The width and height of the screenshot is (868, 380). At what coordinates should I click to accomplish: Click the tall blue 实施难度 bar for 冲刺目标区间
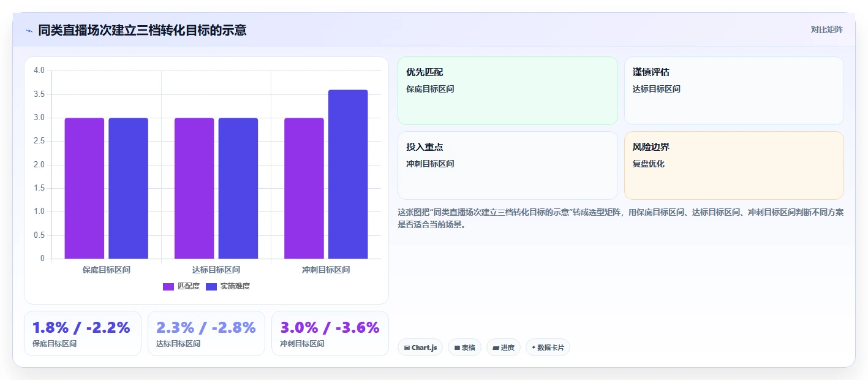pos(348,174)
